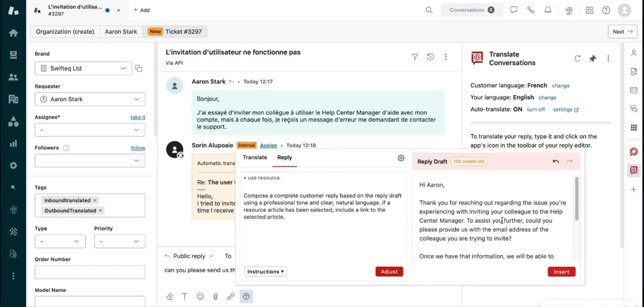
Task: Open the products grid icon in top bar
Action: (x=590, y=10)
